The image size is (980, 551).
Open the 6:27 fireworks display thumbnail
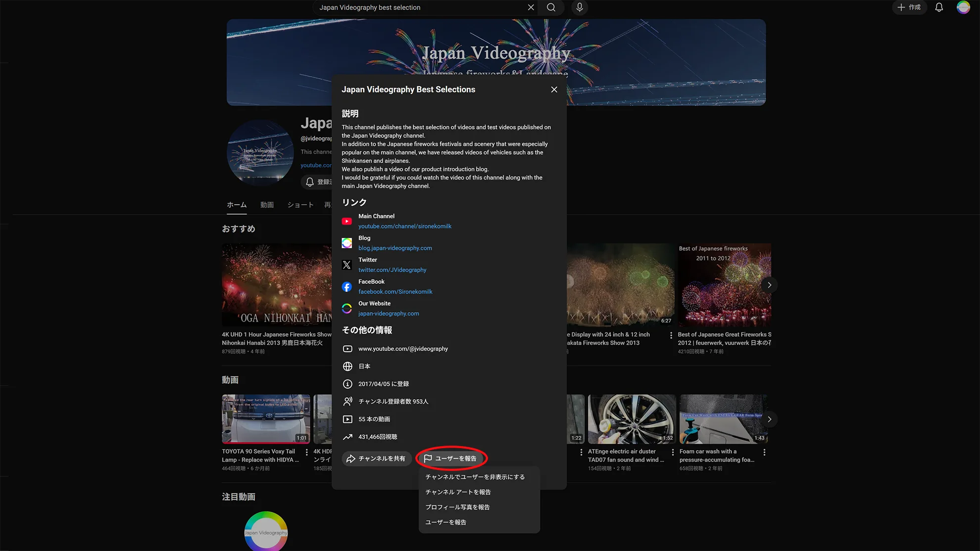[621, 285]
